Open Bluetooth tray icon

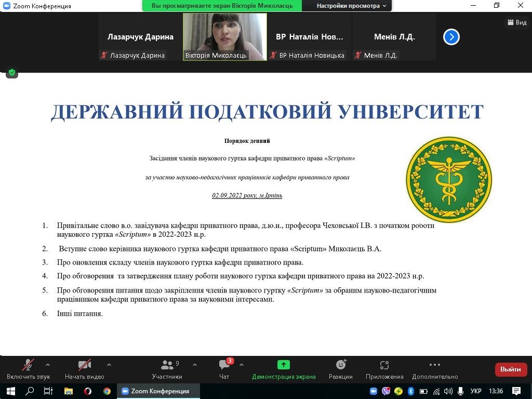click(x=411, y=391)
